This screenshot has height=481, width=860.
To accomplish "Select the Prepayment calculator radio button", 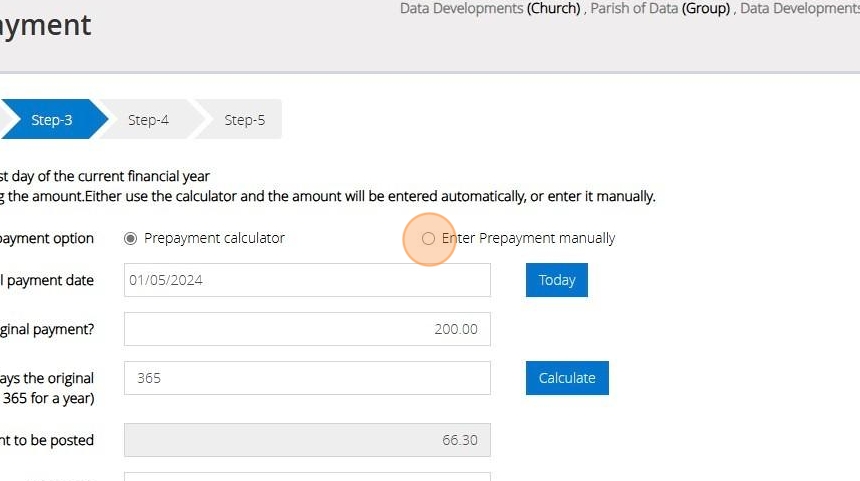I will click(130, 238).
